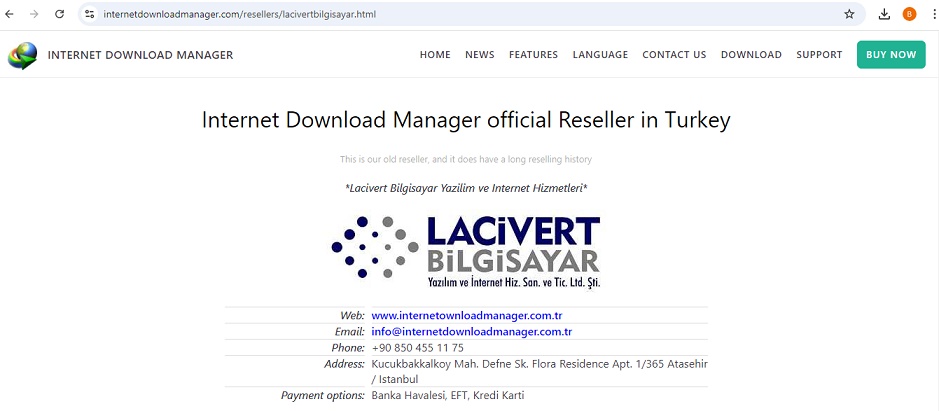Bookmark this page with the star icon
939x411 pixels.
[x=849, y=14]
